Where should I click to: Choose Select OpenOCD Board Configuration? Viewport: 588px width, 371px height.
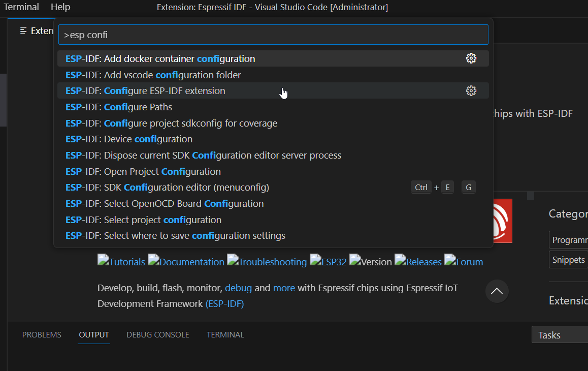(273, 203)
